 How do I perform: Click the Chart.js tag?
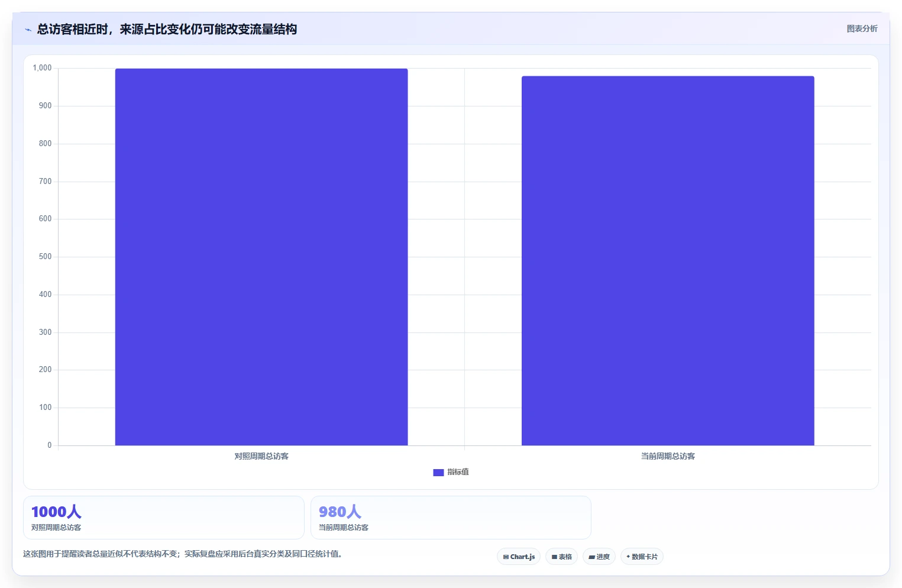[519, 557]
